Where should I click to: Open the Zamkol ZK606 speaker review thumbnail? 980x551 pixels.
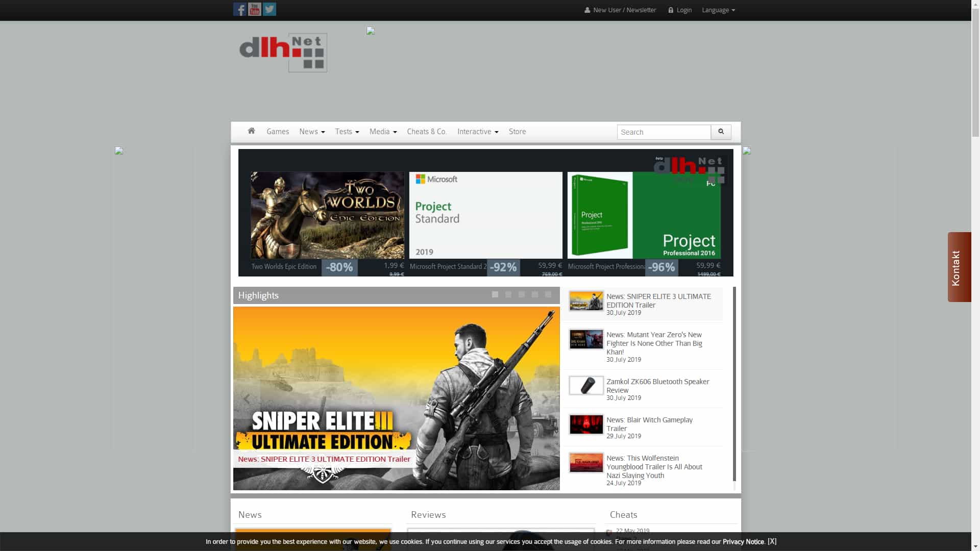pyautogui.click(x=585, y=385)
